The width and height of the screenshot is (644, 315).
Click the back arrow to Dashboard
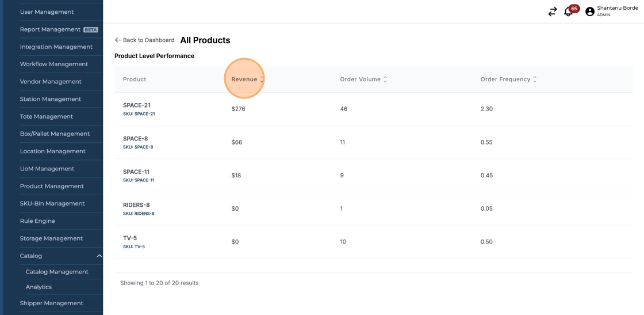tap(118, 40)
